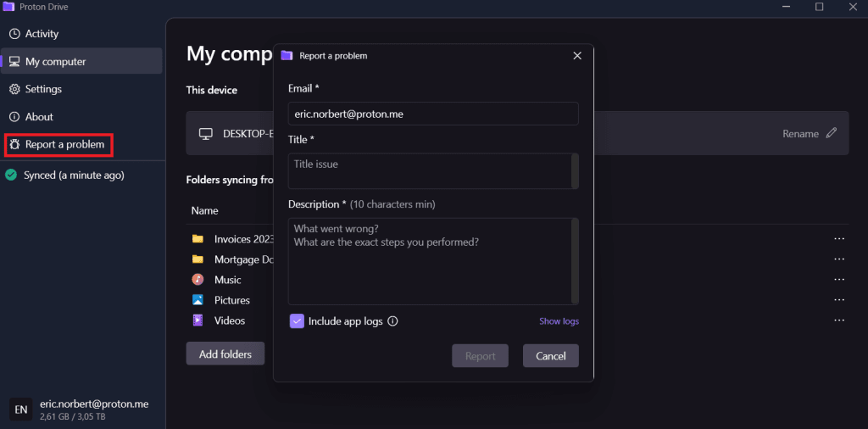The height and width of the screenshot is (429, 868).
Task: Click the Invoices 2023 folder icon
Action: [198, 238]
